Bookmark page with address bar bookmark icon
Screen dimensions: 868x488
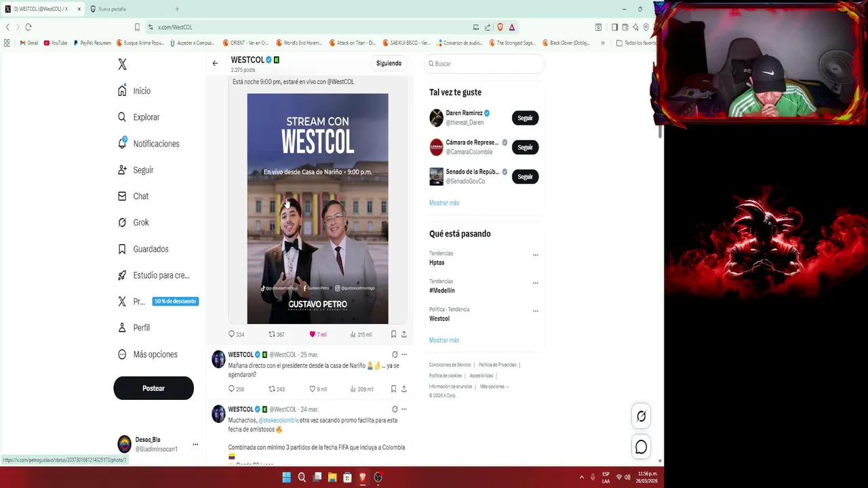tap(137, 27)
